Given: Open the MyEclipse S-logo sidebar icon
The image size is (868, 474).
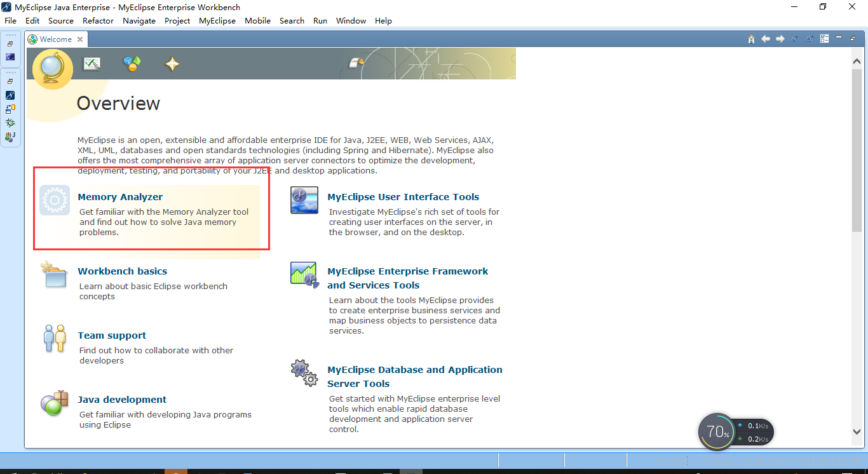Looking at the screenshot, I should click(10, 95).
